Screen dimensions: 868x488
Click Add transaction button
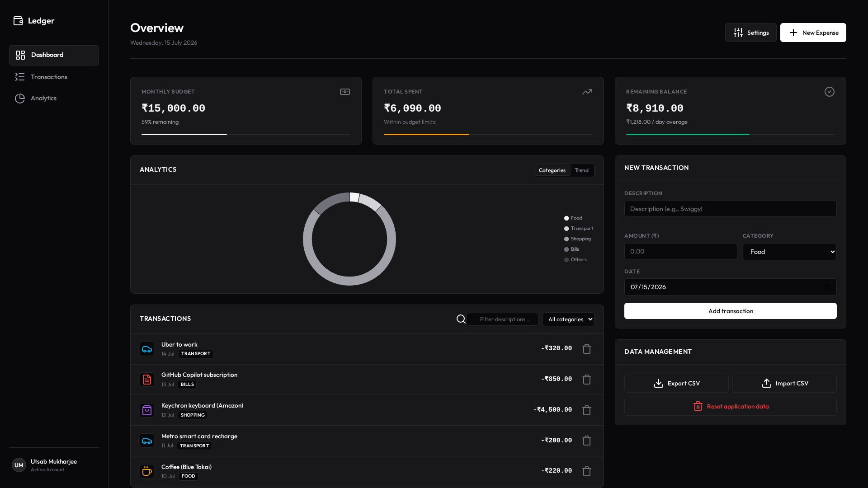(730, 311)
